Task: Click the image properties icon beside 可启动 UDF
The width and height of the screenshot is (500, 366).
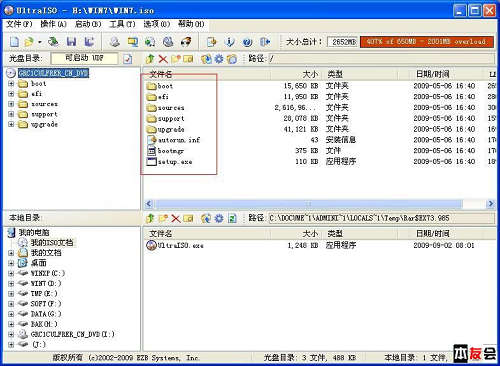Action: (128, 59)
